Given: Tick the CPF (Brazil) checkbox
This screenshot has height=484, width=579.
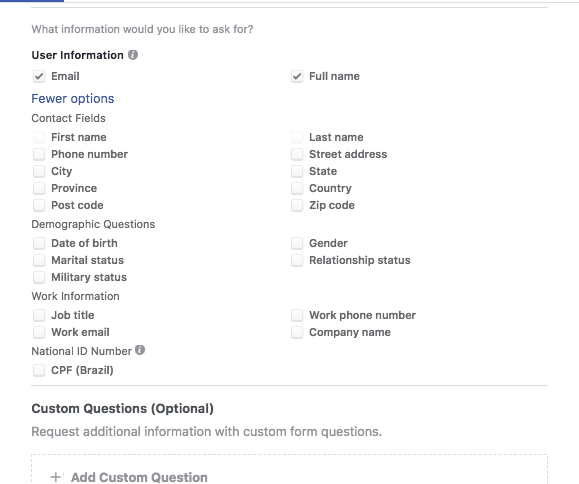Looking at the screenshot, I should (39, 370).
